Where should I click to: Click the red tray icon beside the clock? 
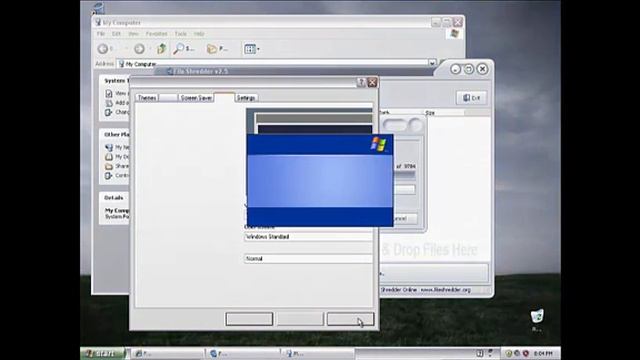click(526, 353)
